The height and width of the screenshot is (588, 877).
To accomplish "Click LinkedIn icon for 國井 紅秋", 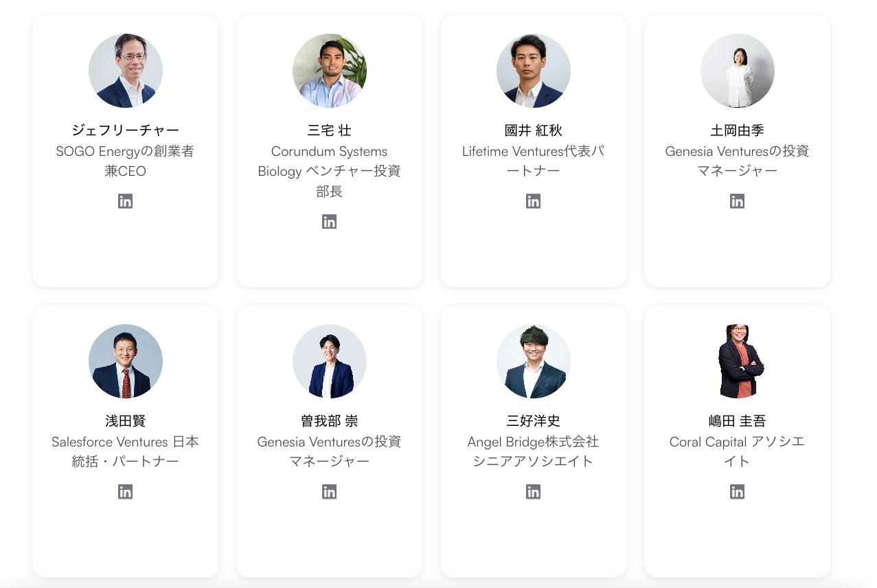I will (x=534, y=201).
